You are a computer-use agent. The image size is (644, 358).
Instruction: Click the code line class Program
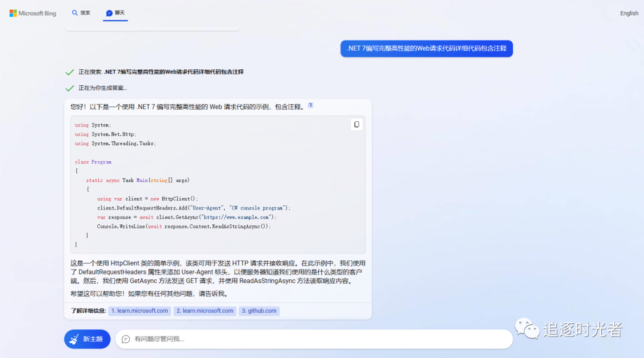pos(93,162)
